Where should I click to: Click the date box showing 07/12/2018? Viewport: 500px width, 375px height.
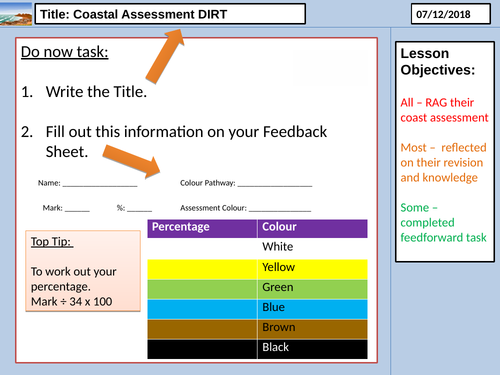coord(451,14)
